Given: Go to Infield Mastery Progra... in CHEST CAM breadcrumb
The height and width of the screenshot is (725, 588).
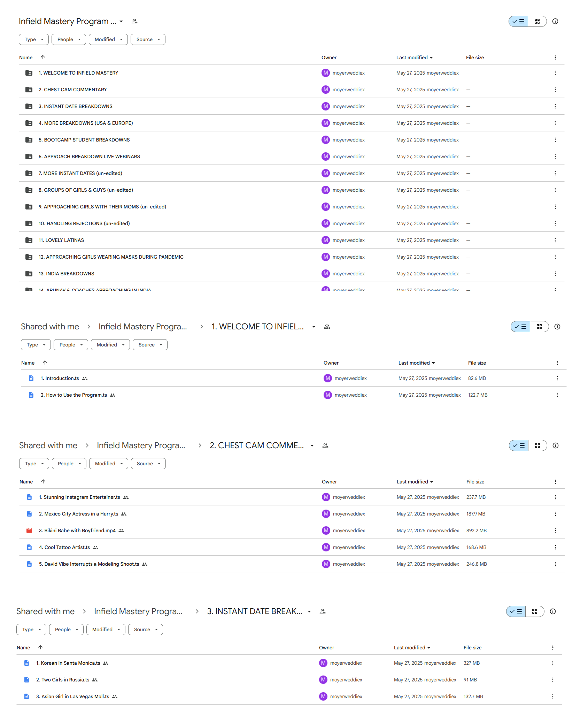Looking at the screenshot, I should (x=141, y=445).
